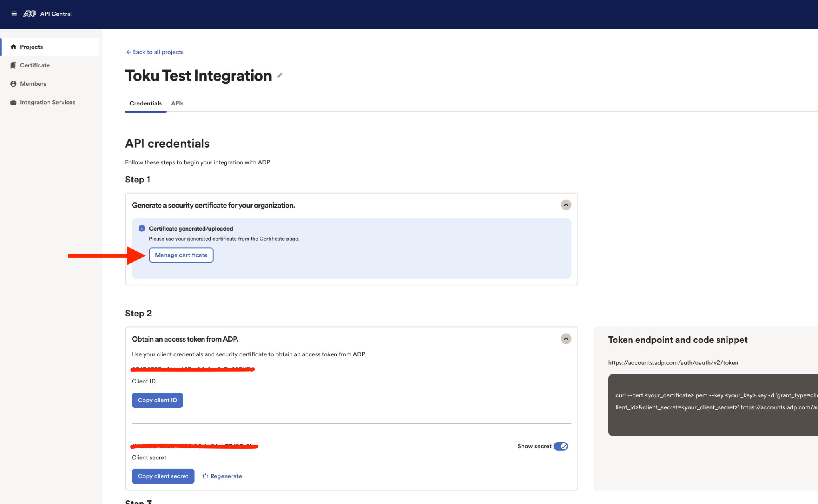Click the Certificate sidebar icon

(x=13, y=65)
